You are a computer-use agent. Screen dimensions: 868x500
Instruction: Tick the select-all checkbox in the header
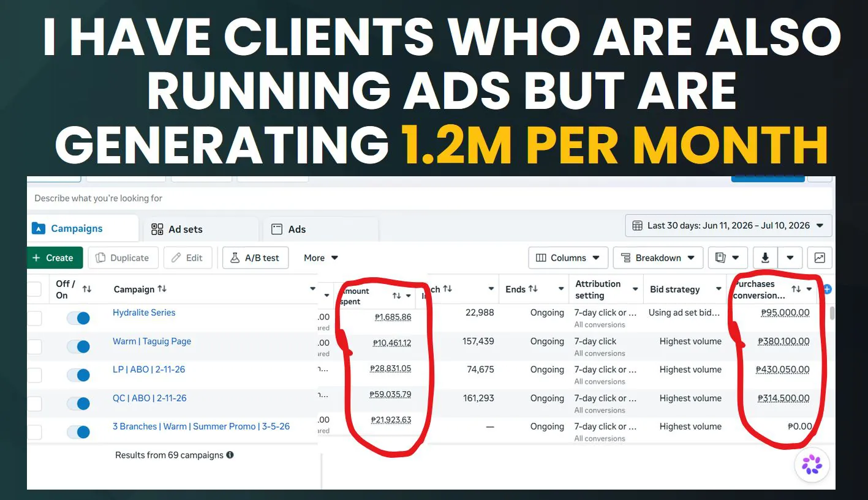[34, 289]
